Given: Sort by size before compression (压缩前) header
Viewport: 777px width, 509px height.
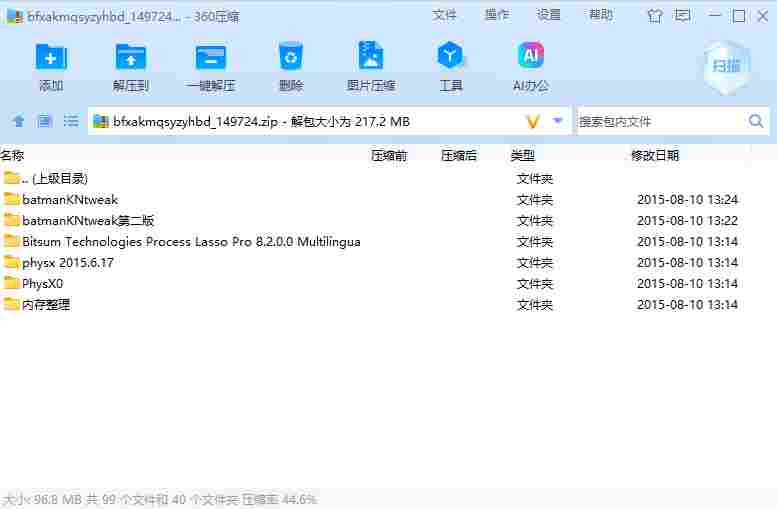Looking at the screenshot, I should coord(389,156).
